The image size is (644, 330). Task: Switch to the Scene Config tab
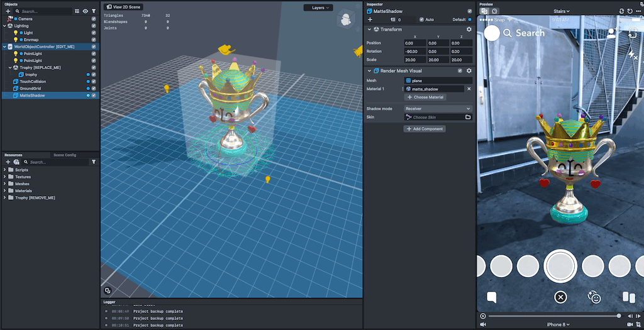tap(65, 155)
